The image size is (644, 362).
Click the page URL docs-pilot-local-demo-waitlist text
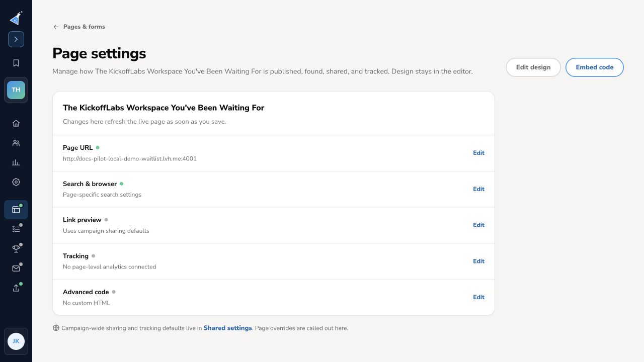click(130, 159)
